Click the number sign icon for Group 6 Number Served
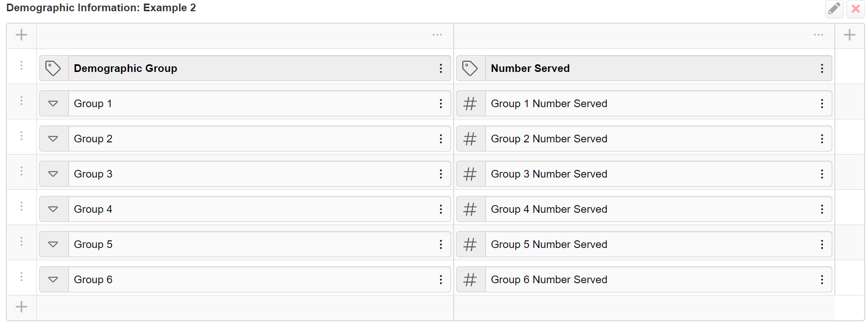Screen dimensions: 868x323 [470, 280]
